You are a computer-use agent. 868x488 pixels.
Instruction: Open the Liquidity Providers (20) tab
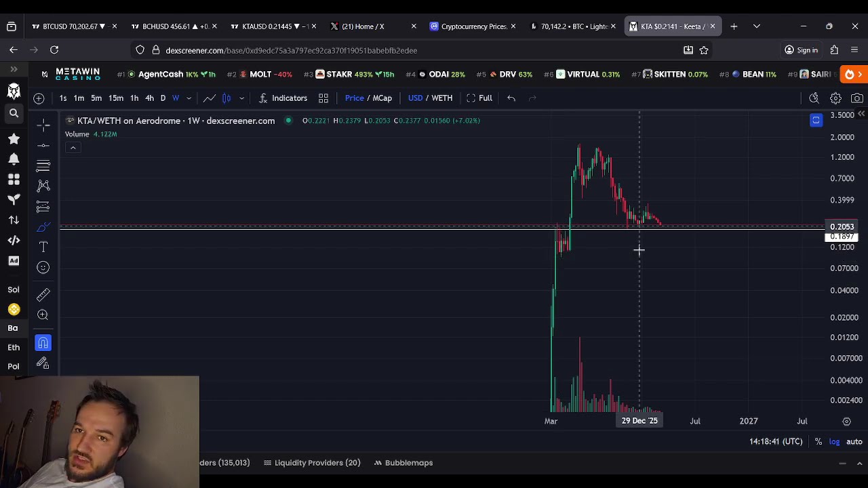point(311,463)
